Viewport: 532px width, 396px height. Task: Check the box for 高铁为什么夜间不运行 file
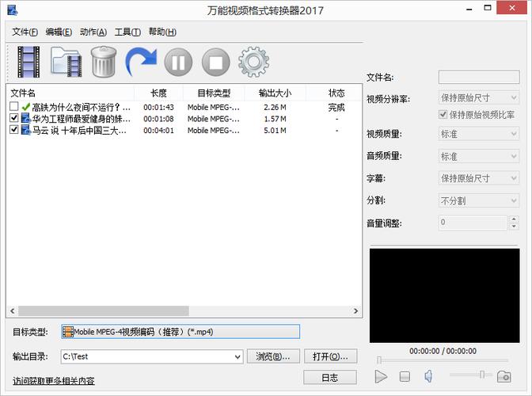click(14, 107)
